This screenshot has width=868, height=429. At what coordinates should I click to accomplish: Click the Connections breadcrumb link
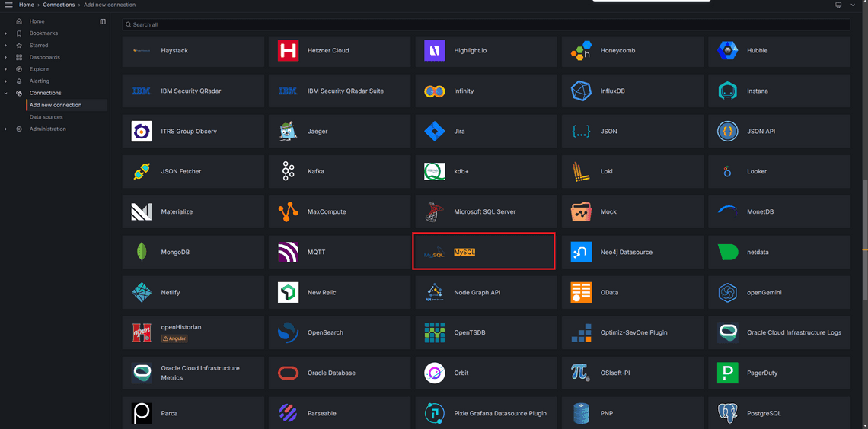pyautogui.click(x=59, y=5)
